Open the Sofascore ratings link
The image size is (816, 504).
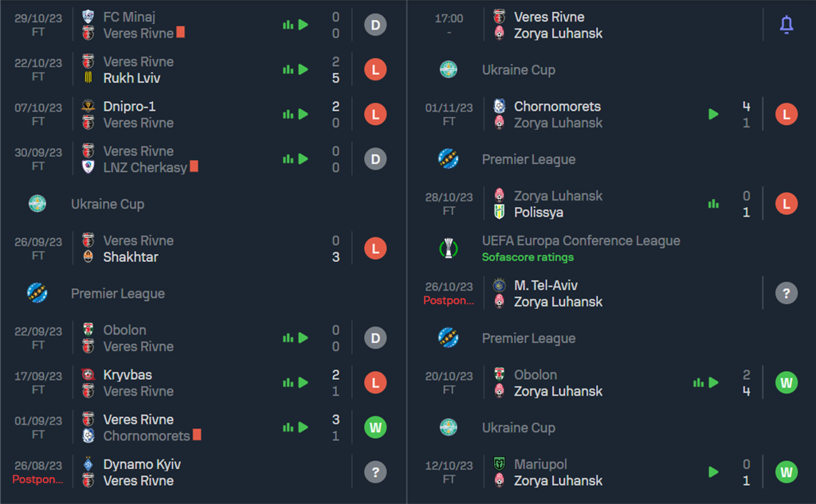tap(528, 257)
